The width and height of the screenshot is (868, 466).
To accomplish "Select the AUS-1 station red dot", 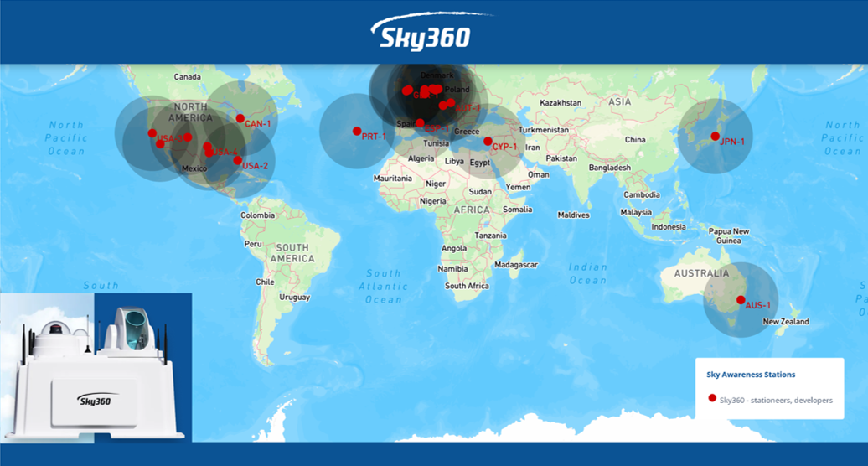I will pos(741,300).
